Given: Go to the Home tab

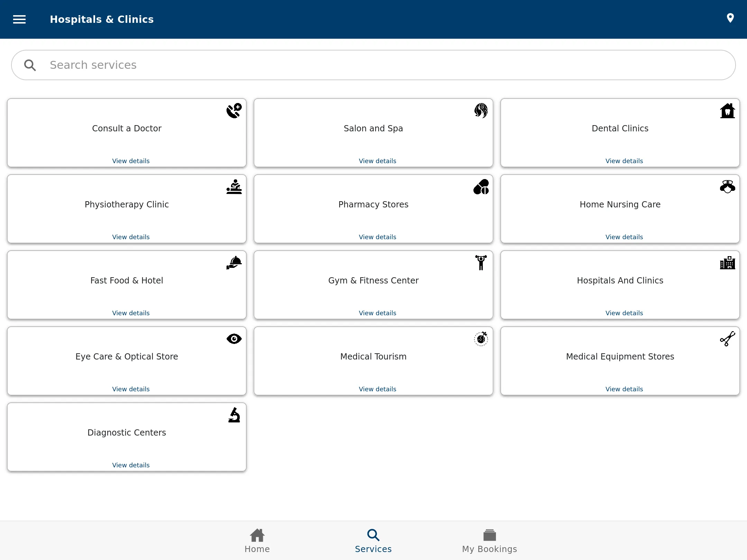Looking at the screenshot, I should (x=257, y=541).
